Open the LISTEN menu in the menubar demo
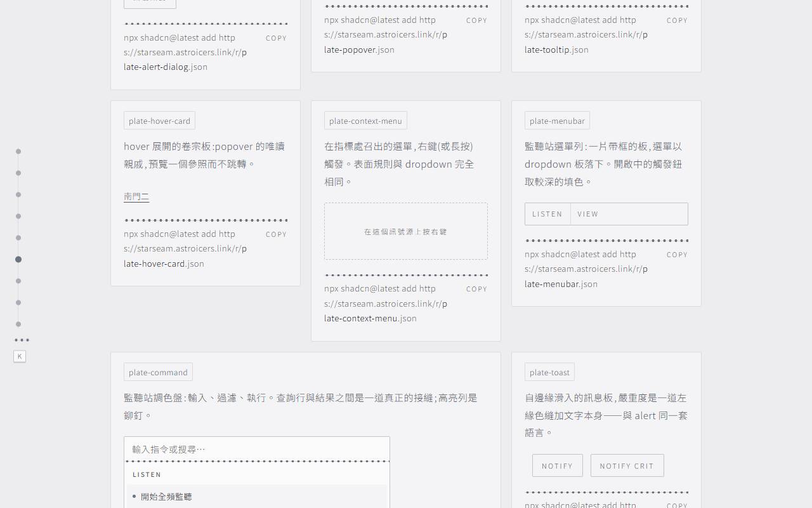Viewport: 812px width, 508px height. coord(547,214)
